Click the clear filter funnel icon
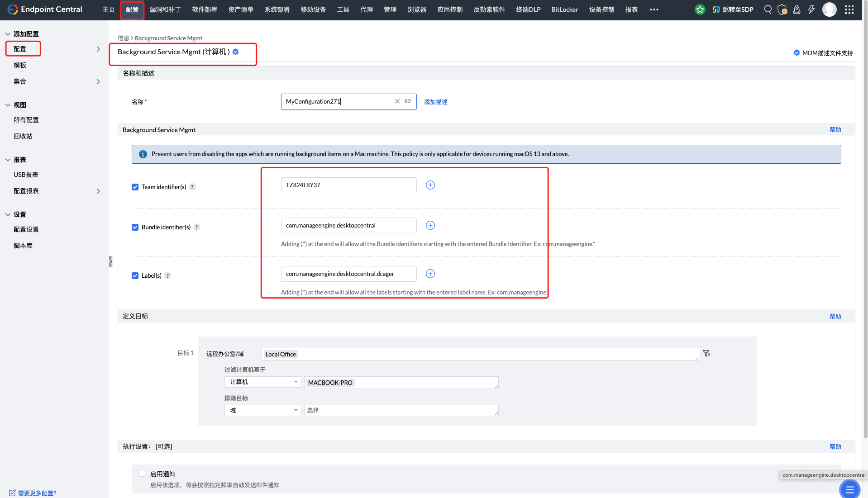Image resolution: width=868 pixels, height=498 pixels. coord(706,353)
